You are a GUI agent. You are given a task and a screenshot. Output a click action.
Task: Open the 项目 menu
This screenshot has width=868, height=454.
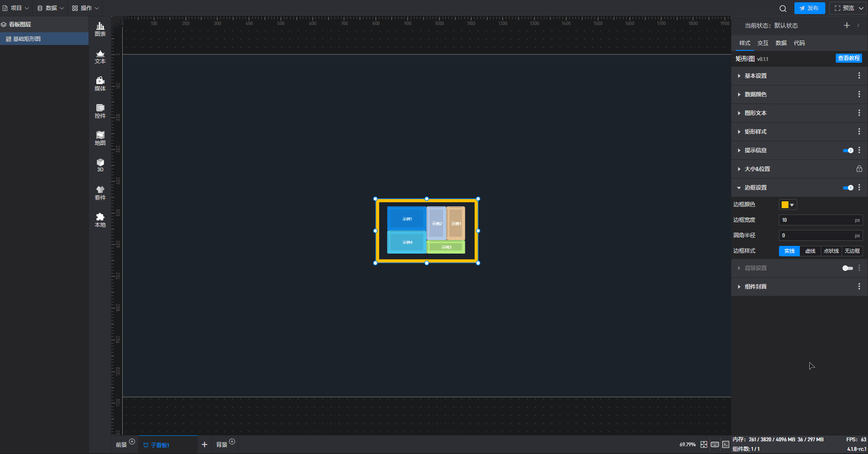pyautogui.click(x=16, y=8)
